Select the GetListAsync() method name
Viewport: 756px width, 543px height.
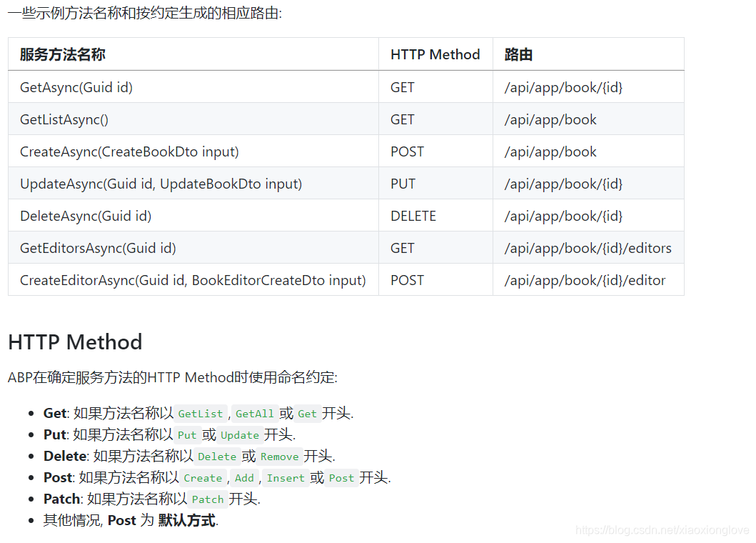coord(64,119)
